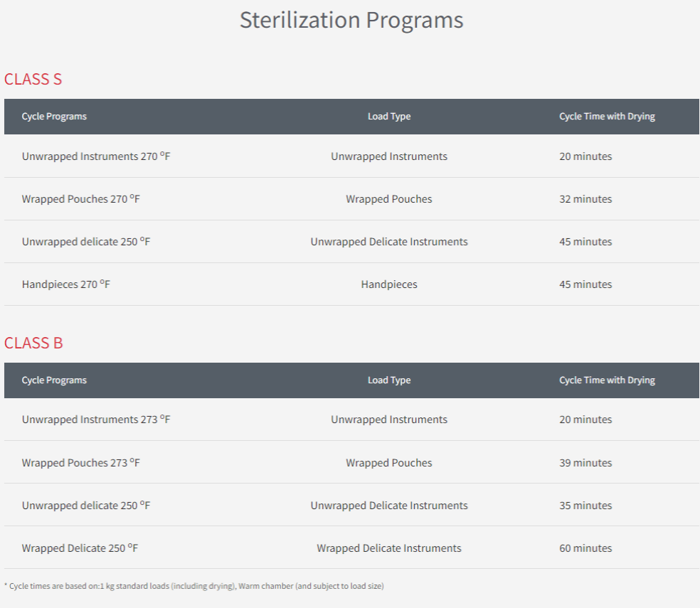Select Wrapped Pouches 273 °F cycle program
Image resolution: width=700 pixels, height=608 pixels.
(x=81, y=463)
